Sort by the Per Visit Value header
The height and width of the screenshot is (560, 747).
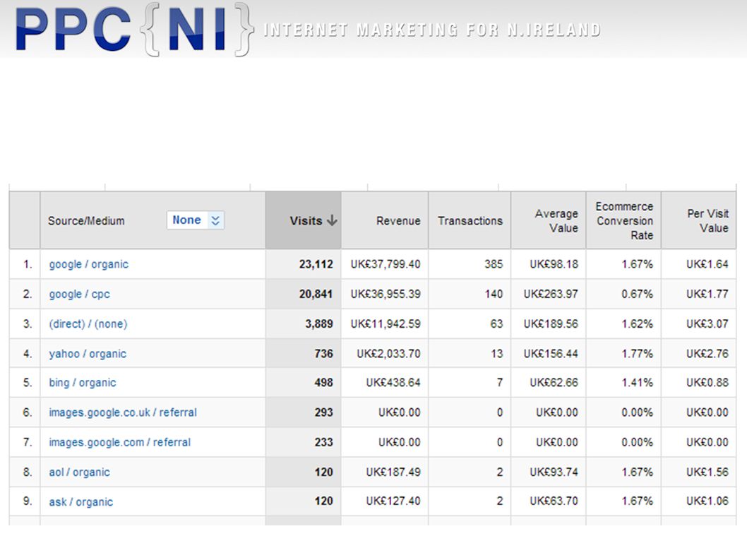699,220
